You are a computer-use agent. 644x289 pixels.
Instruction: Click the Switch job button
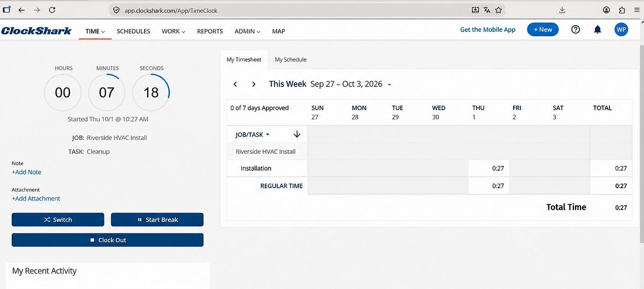(x=58, y=220)
